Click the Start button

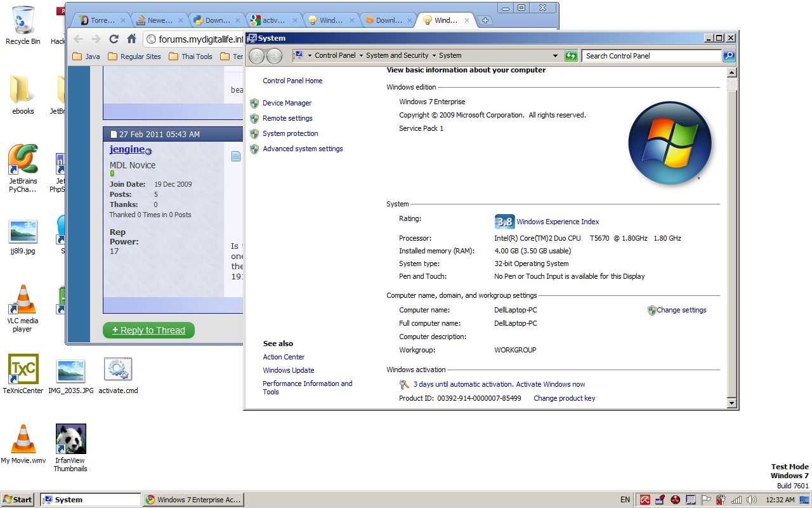click(18, 500)
